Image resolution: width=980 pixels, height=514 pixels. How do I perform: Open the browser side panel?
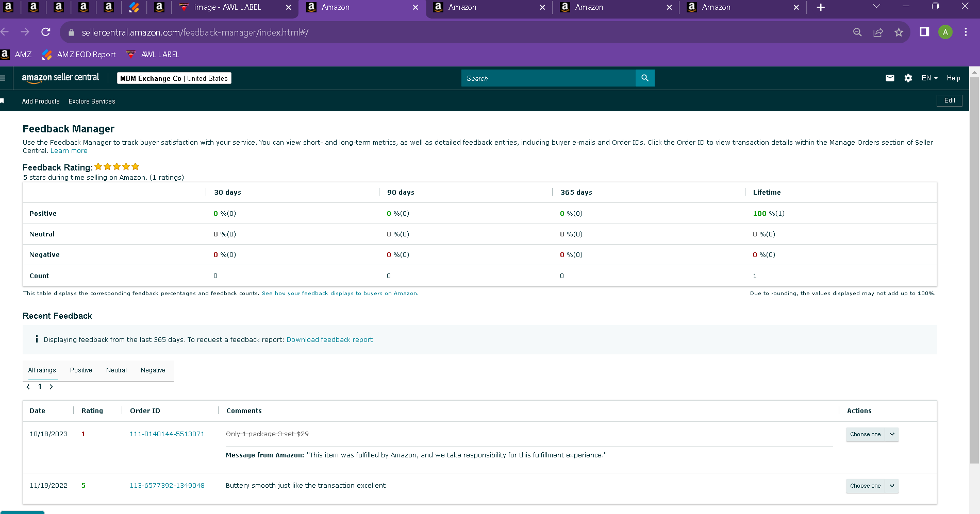(924, 32)
